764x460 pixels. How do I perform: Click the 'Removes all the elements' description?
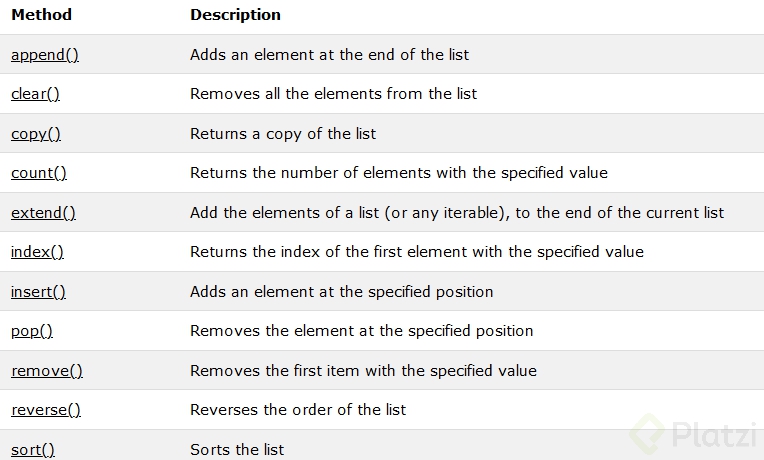tap(333, 94)
